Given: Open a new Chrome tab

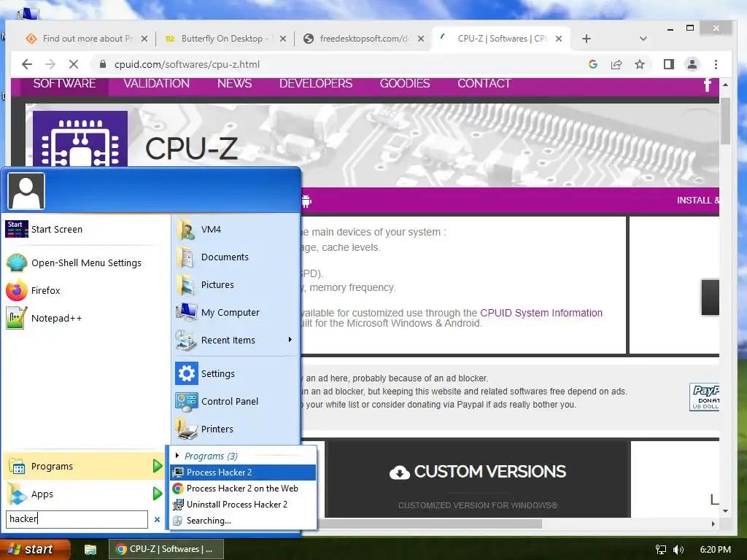Looking at the screenshot, I should click(x=587, y=39).
